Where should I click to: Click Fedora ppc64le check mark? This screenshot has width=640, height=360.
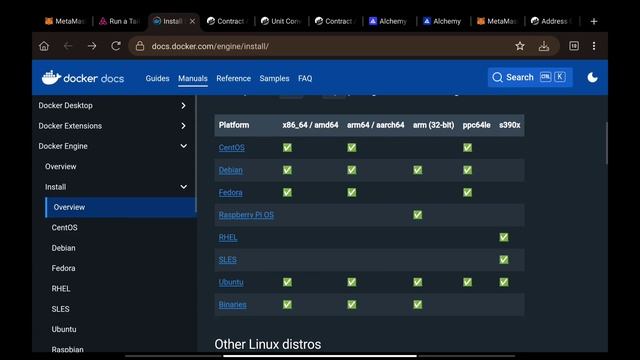click(467, 193)
